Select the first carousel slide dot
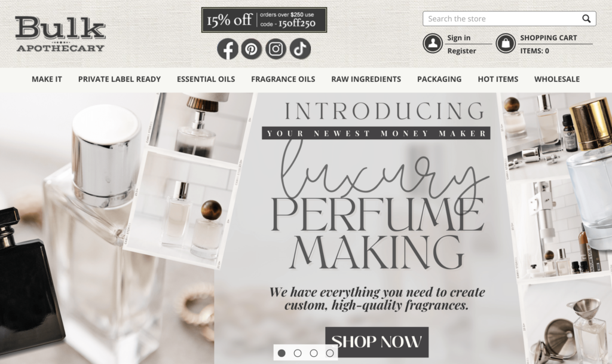Screen dimensions: 612x364 pyautogui.click(x=281, y=353)
